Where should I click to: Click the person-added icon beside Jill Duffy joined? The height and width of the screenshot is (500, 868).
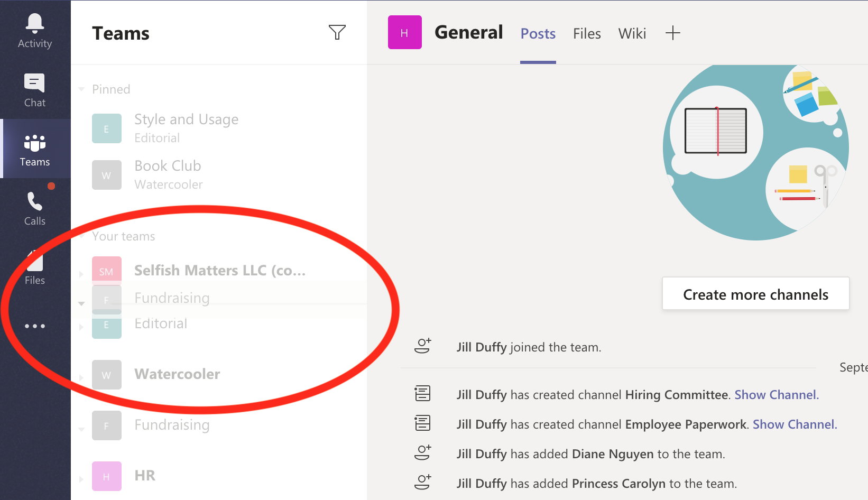[422, 346]
